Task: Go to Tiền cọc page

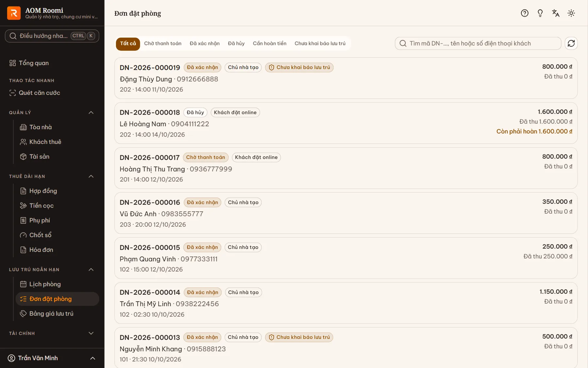Action: pos(57,206)
